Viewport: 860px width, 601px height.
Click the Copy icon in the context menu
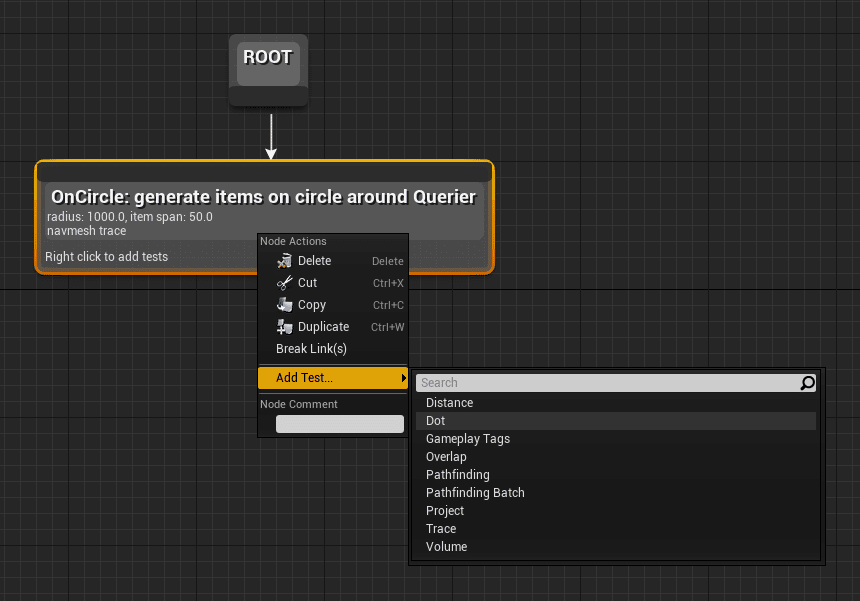(x=284, y=305)
